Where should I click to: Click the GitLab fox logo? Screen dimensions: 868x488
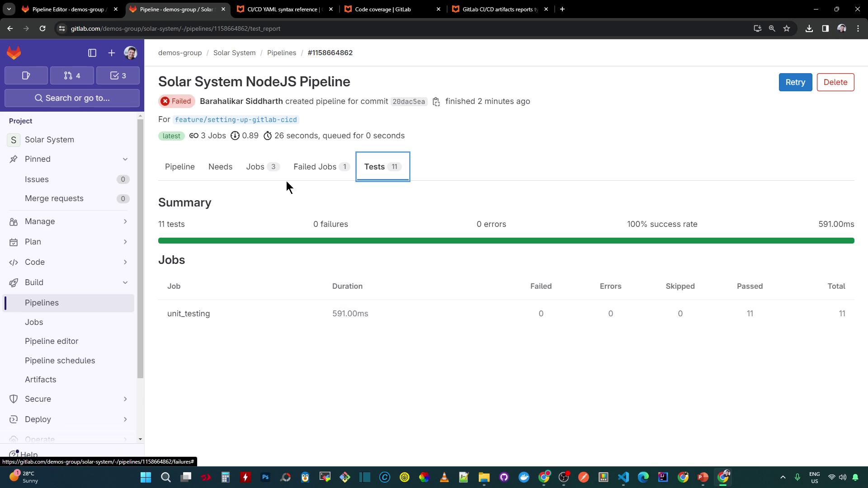14,53
